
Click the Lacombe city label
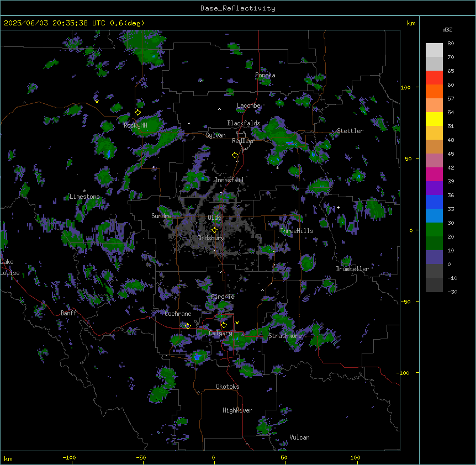[x=248, y=105]
